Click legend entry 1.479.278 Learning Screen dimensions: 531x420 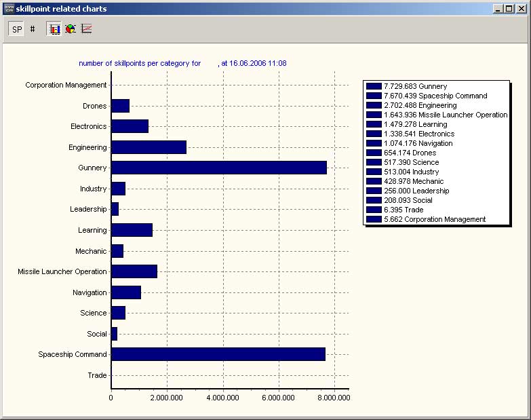(x=416, y=124)
